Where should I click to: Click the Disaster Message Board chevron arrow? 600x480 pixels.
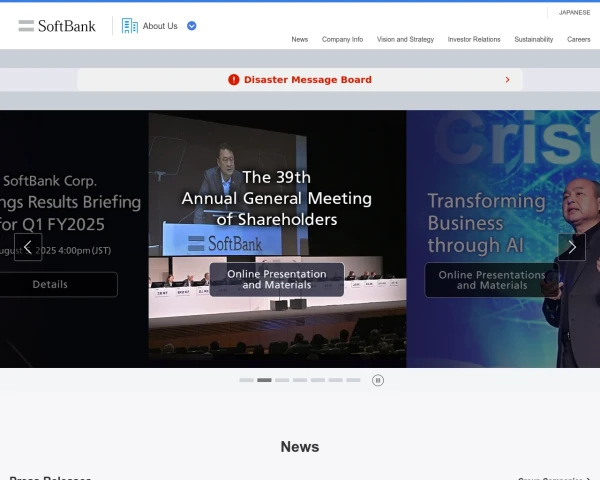[507, 80]
